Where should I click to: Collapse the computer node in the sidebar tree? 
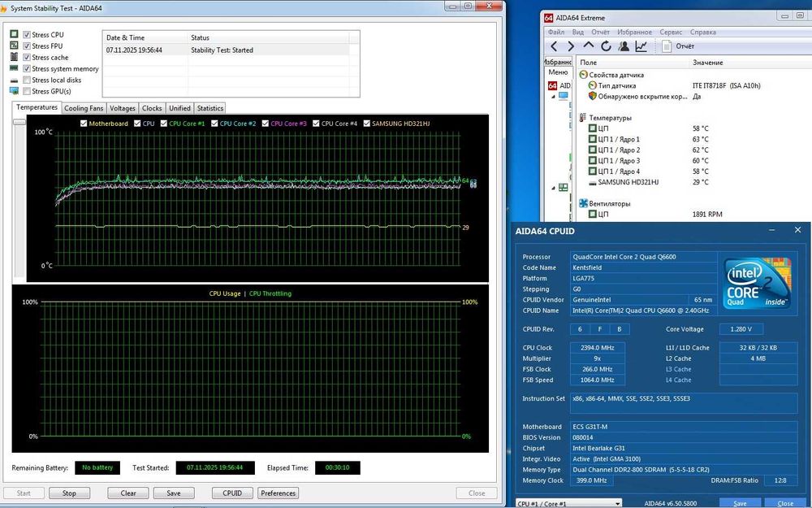tap(552, 96)
